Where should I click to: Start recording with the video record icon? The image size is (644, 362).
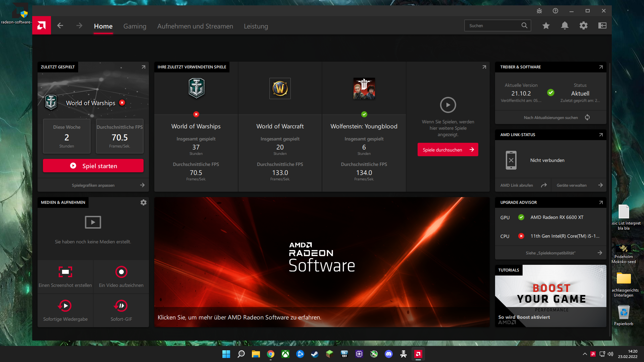click(x=121, y=272)
